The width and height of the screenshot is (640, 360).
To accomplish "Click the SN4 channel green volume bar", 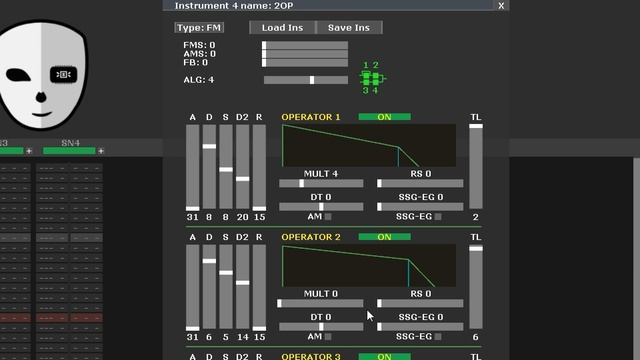I will point(69,151).
